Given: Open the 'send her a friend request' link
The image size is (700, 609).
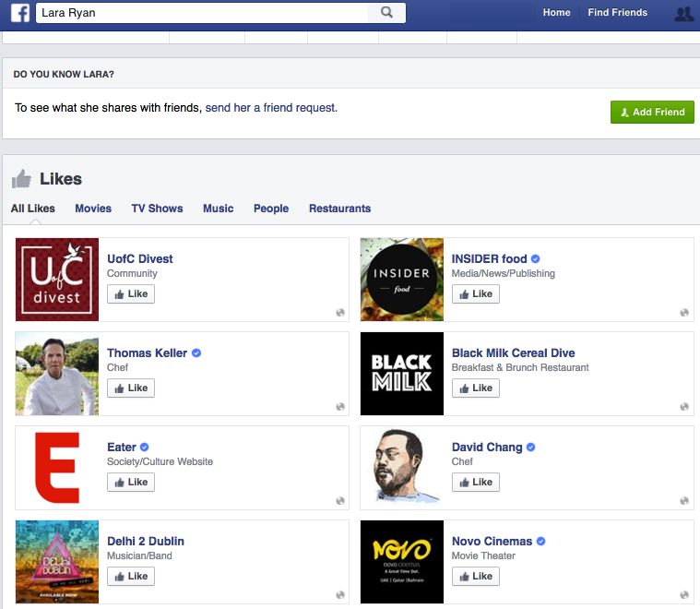Looking at the screenshot, I should pos(271,108).
